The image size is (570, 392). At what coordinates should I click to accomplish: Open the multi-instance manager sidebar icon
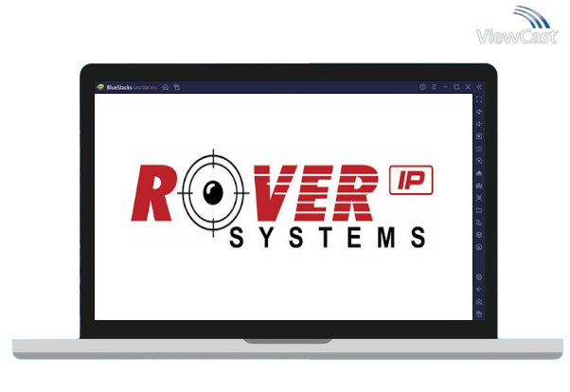coord(479,223)
